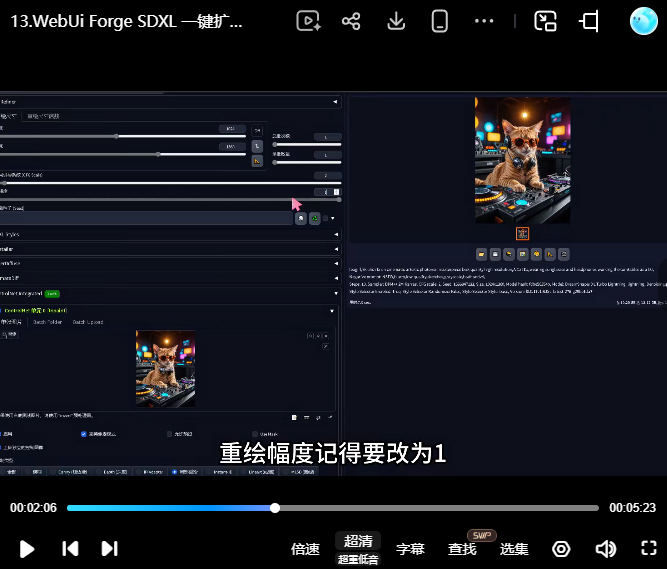Click the palette icon under output image

coord(536,254)
